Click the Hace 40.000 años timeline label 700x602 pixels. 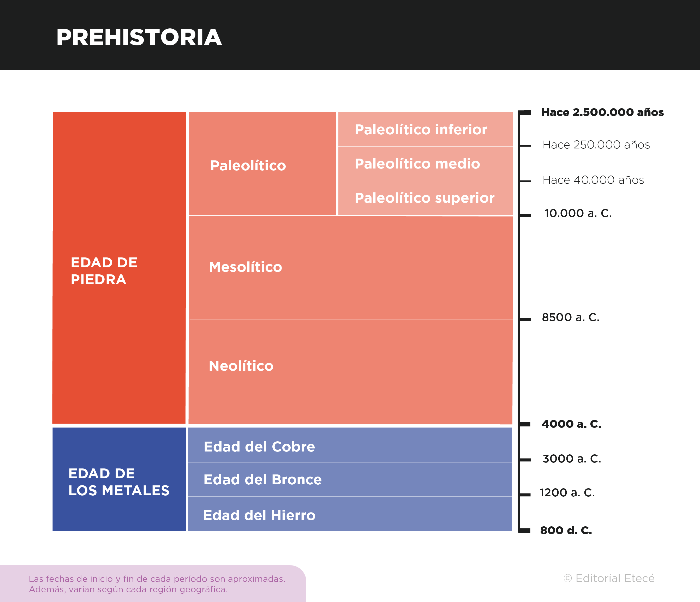click(x=593, y=180)
